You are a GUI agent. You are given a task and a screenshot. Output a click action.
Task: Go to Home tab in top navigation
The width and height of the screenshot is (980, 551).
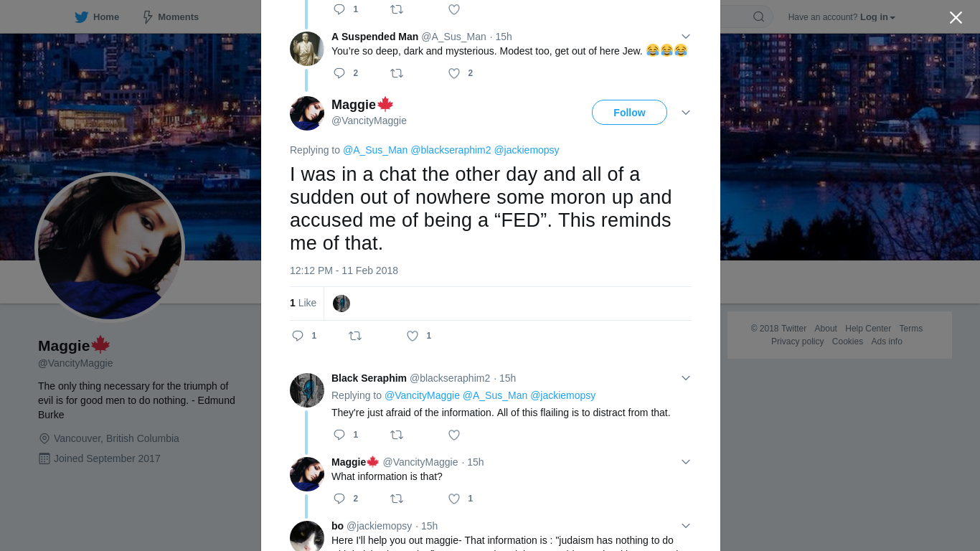(97, 17)
